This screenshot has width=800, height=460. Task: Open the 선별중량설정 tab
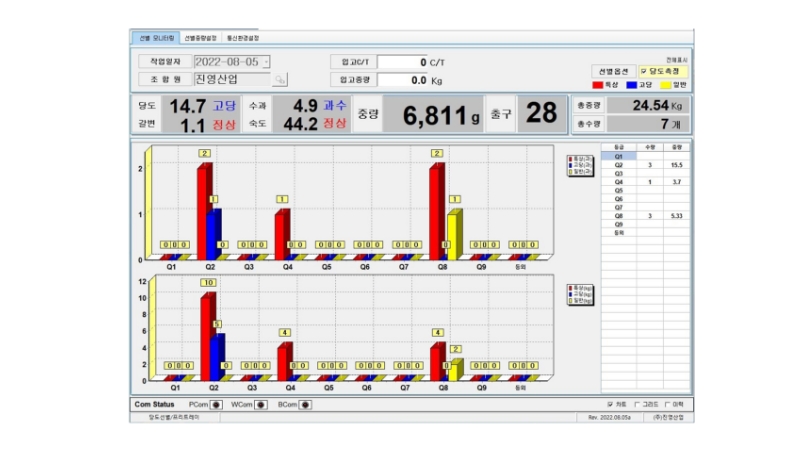[x=200, y=38]
